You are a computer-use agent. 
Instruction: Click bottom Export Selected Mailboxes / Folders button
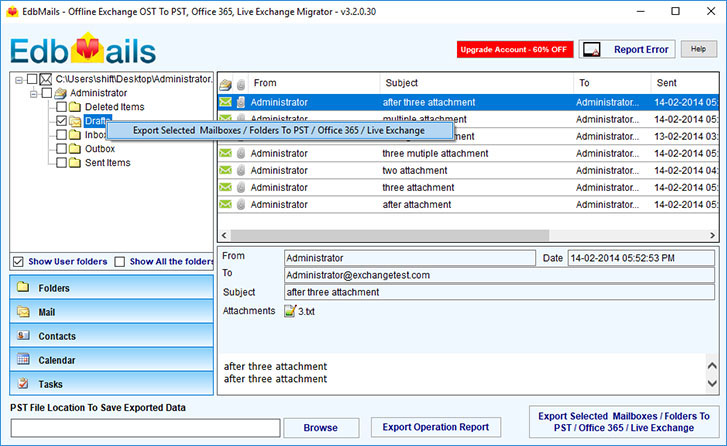coord(624,422)
